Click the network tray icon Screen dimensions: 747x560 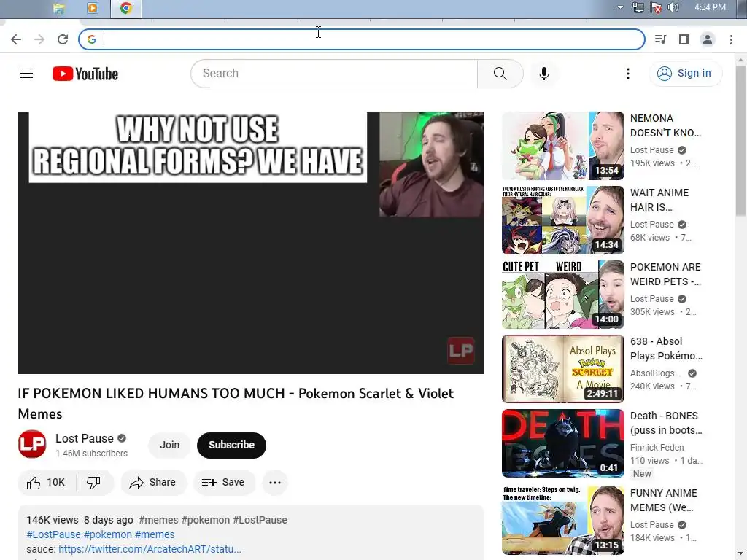[638, 7]
